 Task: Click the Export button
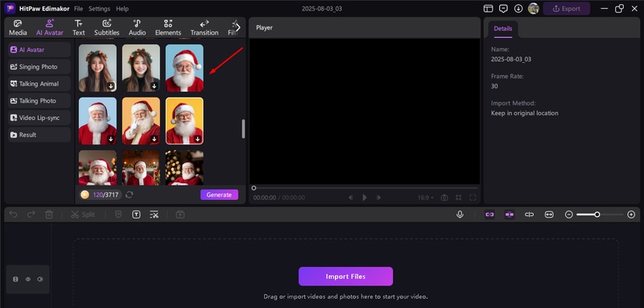(x=567, y=9)
